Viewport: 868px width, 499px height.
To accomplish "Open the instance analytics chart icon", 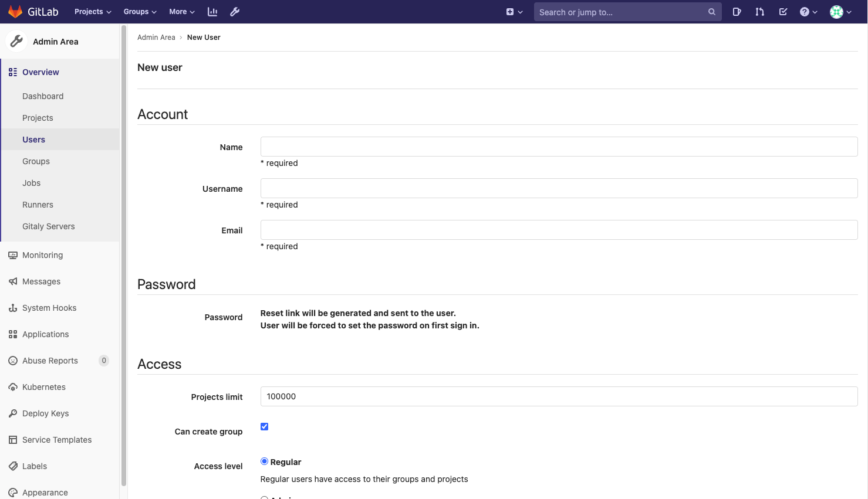I will (x=212, y=12).
